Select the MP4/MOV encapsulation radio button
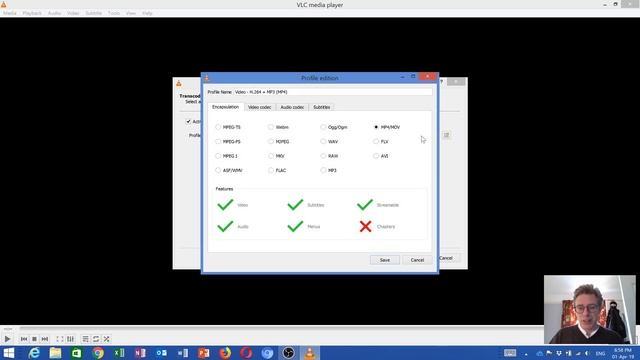The height and width of the screenshot is (360, 640). pos(376,127)
